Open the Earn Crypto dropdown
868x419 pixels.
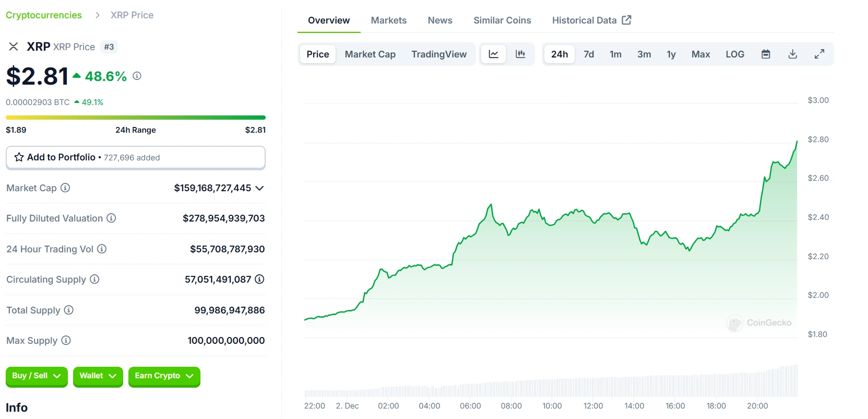(x=164, y=376)
